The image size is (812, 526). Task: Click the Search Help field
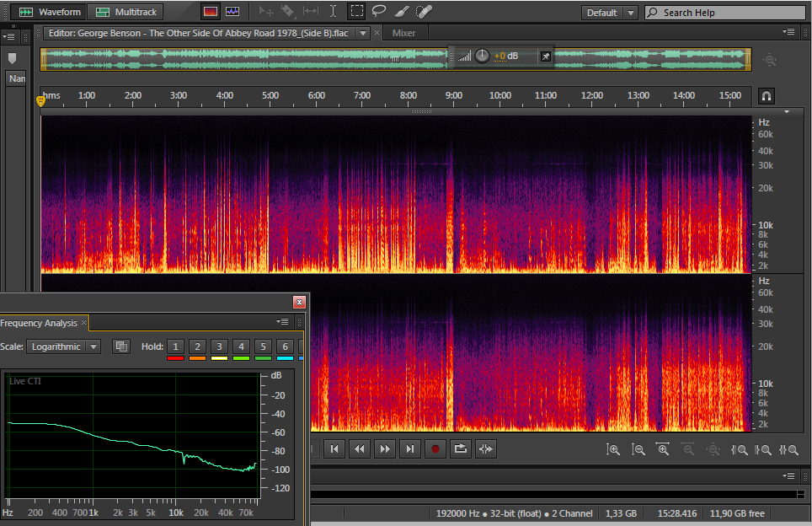725,13
